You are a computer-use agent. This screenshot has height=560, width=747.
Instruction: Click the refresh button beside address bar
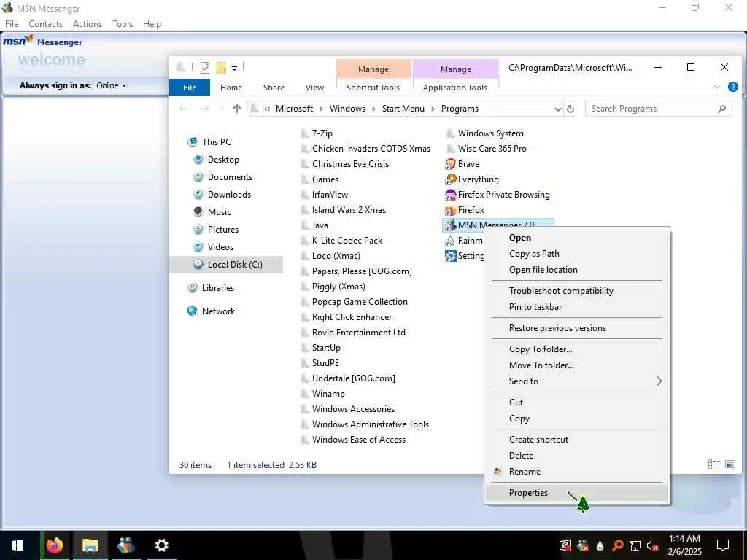[570, 109]
